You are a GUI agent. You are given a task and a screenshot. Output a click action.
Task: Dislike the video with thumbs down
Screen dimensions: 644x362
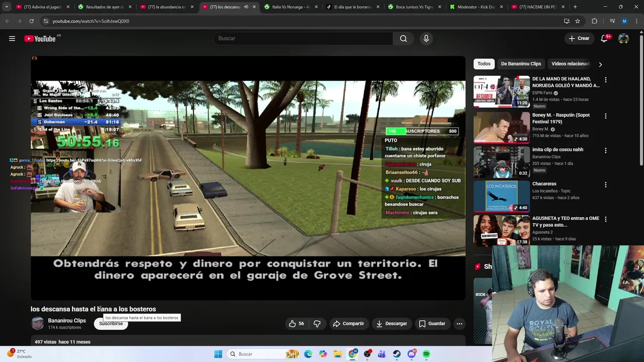click(317, 324)
